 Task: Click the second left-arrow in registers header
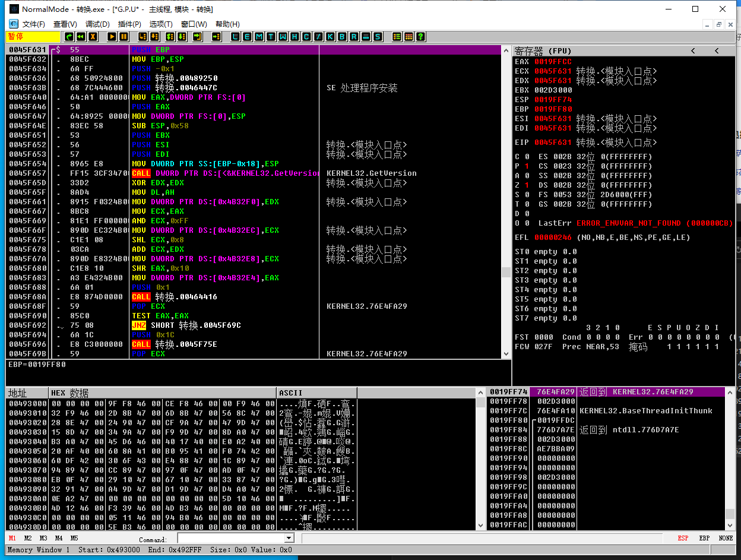tap(717, 51)
